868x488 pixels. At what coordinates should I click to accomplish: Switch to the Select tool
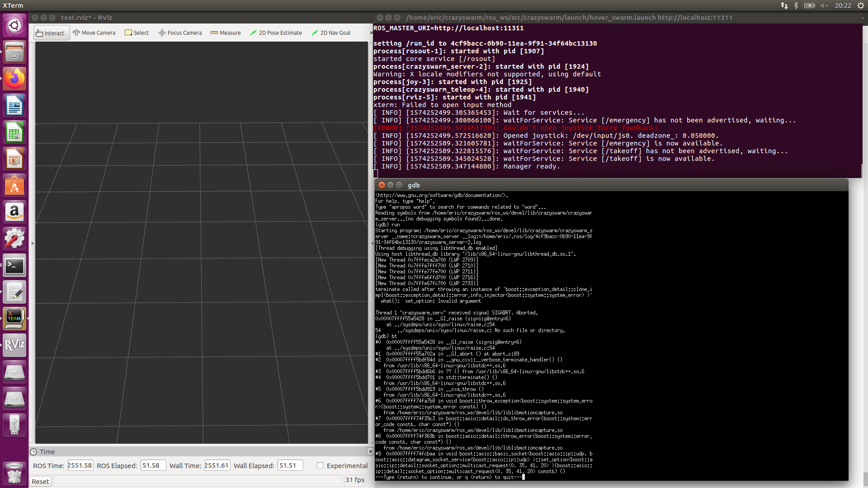[x=137, y=33]
